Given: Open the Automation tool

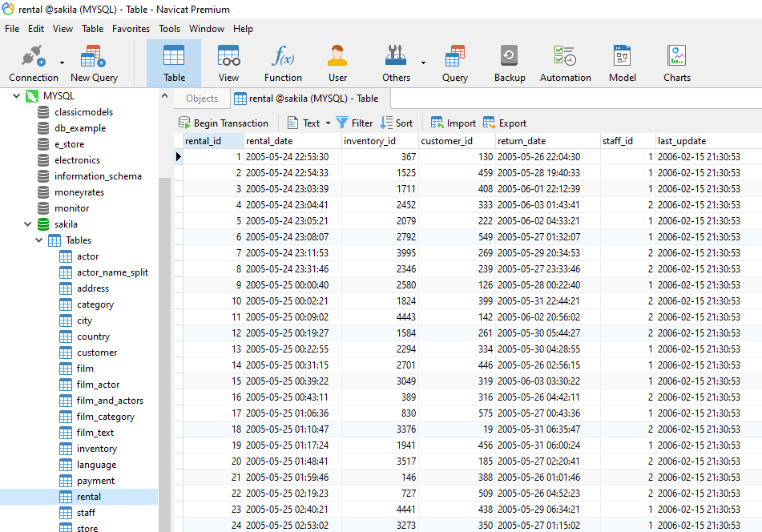Looking at the screenshot, I should [565, 62].
